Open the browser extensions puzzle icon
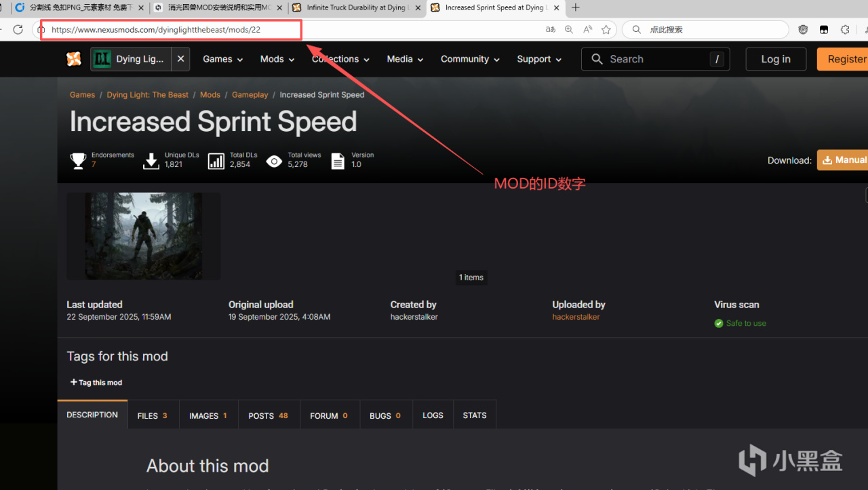 point(845,30)
